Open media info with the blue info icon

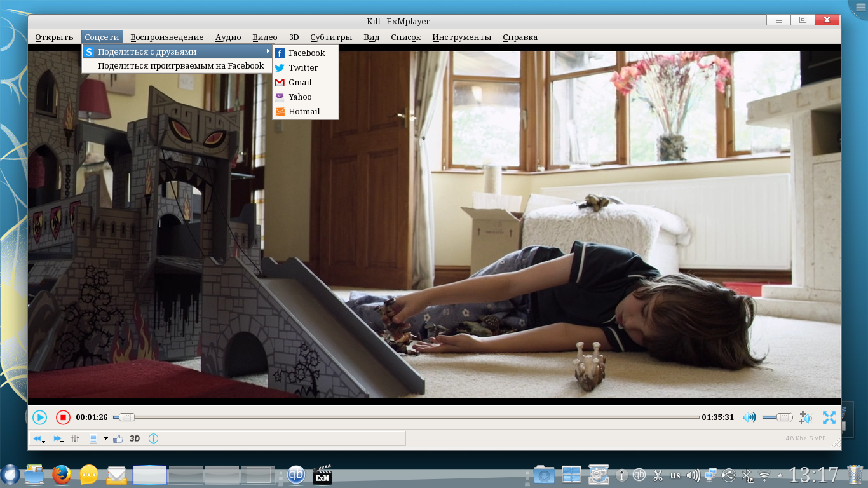[153, 438]
